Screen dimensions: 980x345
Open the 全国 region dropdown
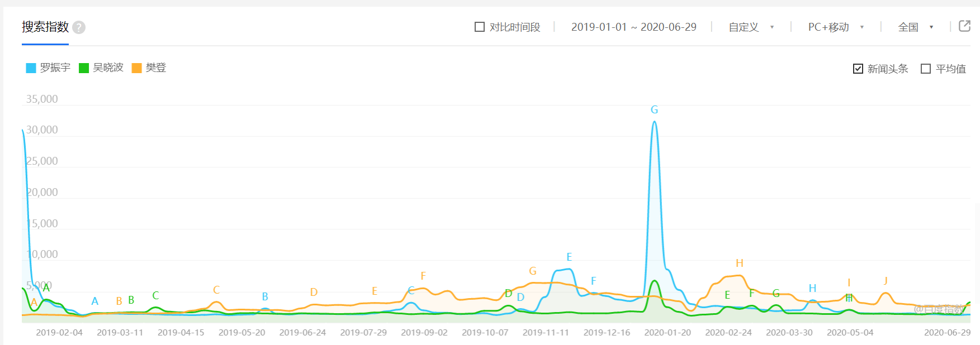915,27
